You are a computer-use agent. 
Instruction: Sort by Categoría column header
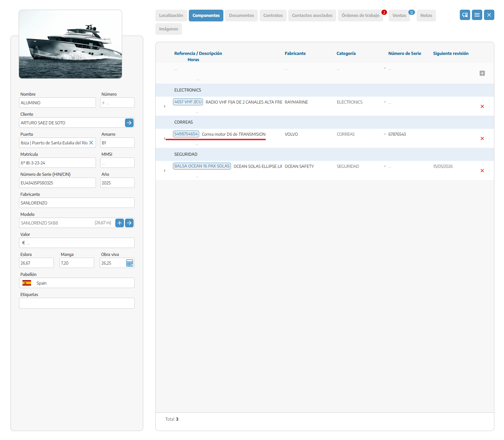pos(346,54)
